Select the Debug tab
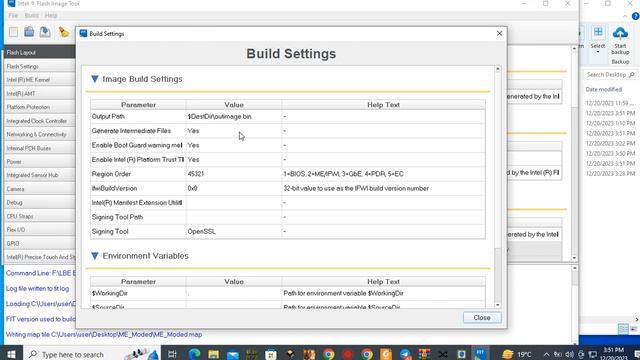This screenshot has height=360, width=640. coord(40,202)
